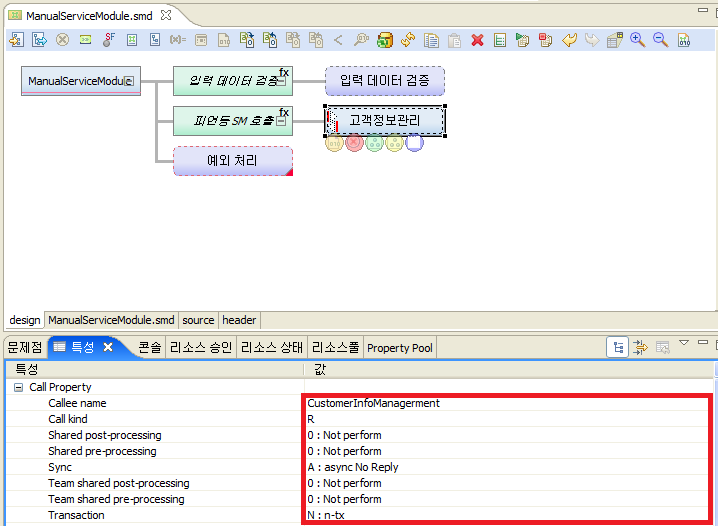Switch to the source tab
718x526 pixels.
tap(198, 320)
